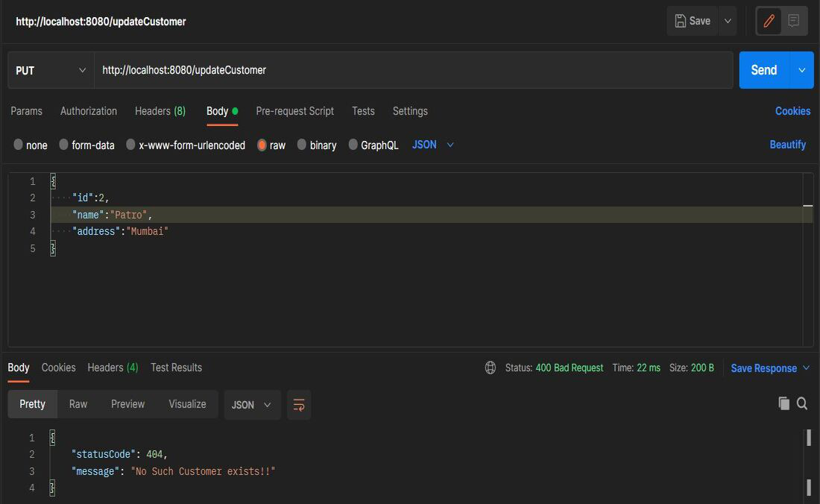820x504 pixels.
Task: Open the request body JSON format dropdown
Action: pos(432,145)
